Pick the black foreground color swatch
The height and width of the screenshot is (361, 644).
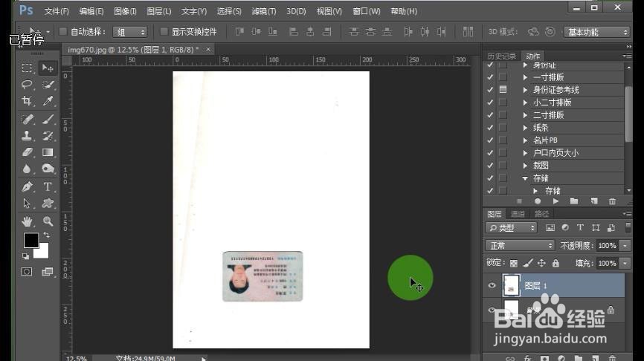[30, 241]
